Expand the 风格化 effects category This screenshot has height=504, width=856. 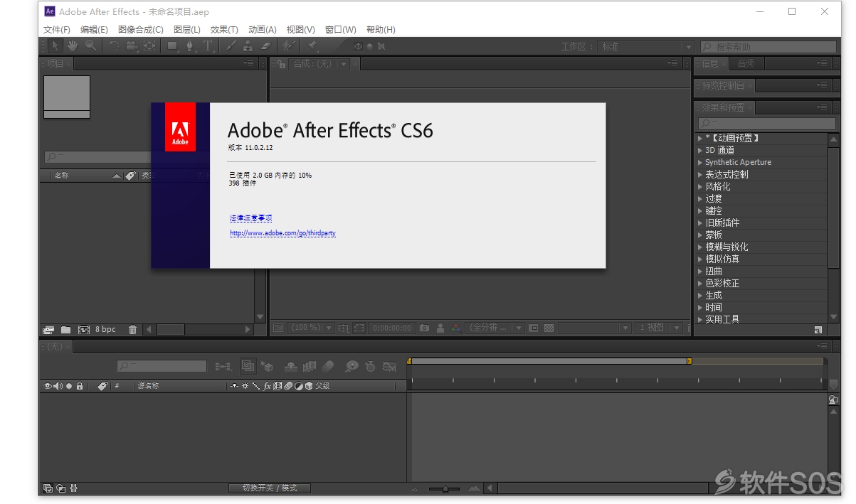[x=700, y=187]
